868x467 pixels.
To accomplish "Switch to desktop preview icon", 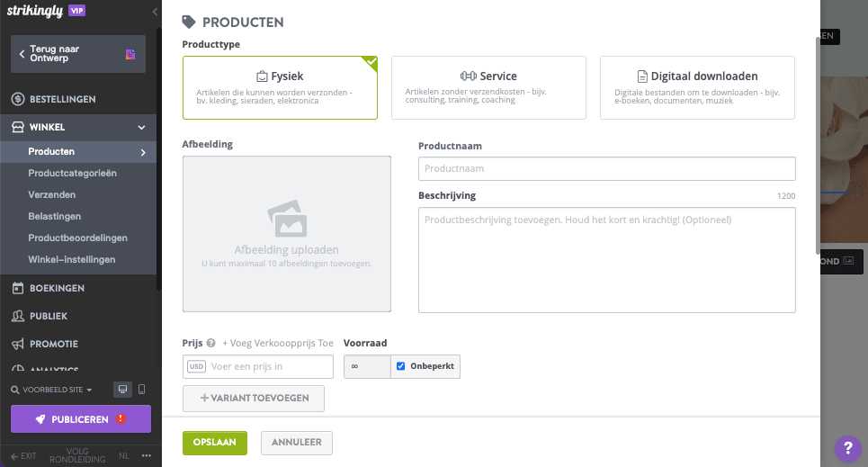I will (122, 390).
